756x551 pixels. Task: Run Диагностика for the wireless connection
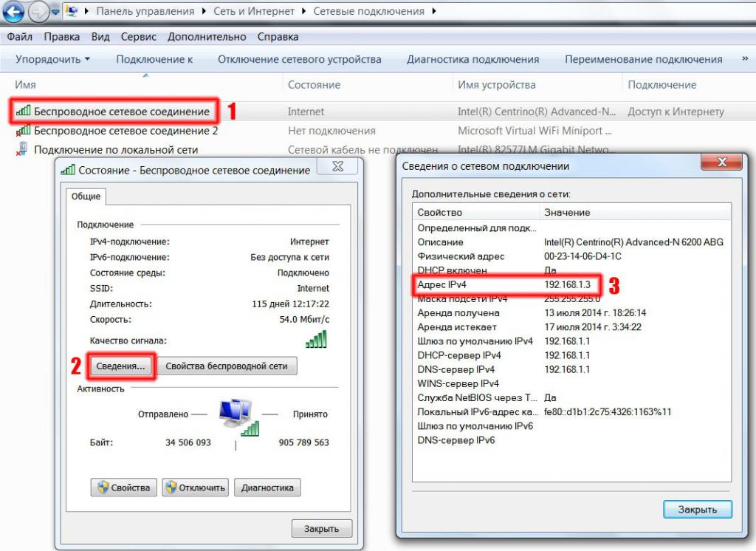(267, 487)
